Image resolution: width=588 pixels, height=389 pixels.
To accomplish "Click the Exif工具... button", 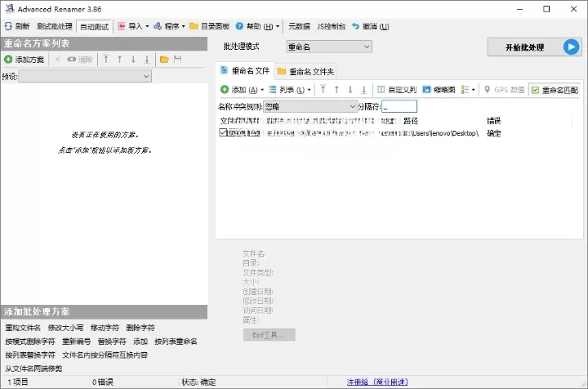I will [x=269, y=335].
